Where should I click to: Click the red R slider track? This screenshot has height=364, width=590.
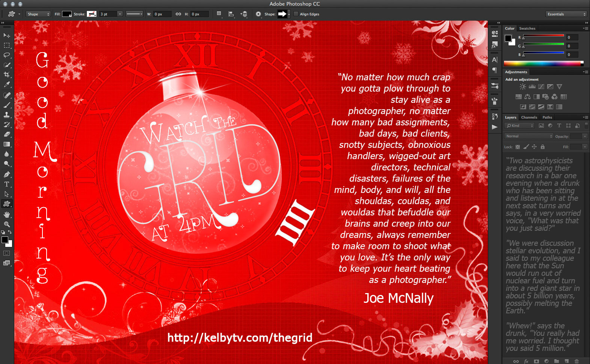click(544, 35)
